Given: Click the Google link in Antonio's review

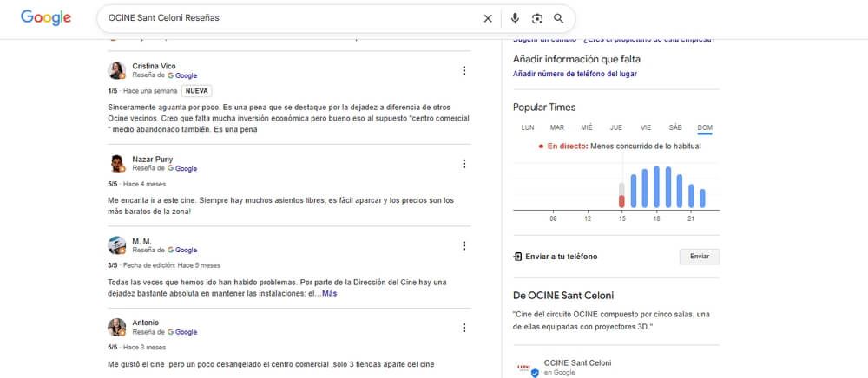Looking at the screenshot, I should pyautogui.click(x=182, y=332).
